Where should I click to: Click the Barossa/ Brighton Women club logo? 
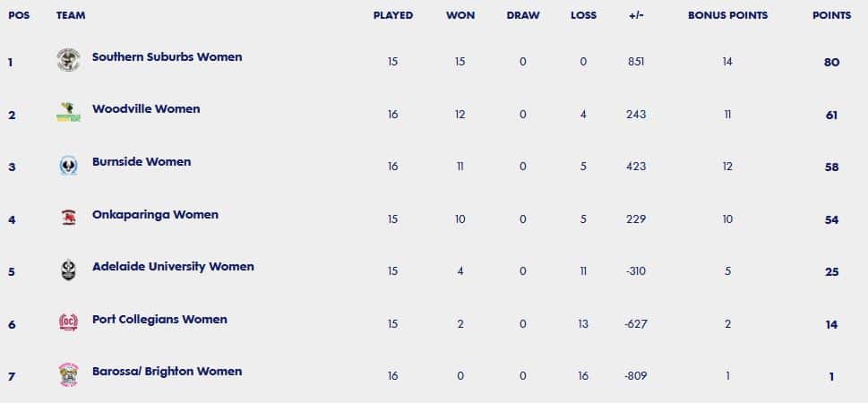(x=69, y=374)
